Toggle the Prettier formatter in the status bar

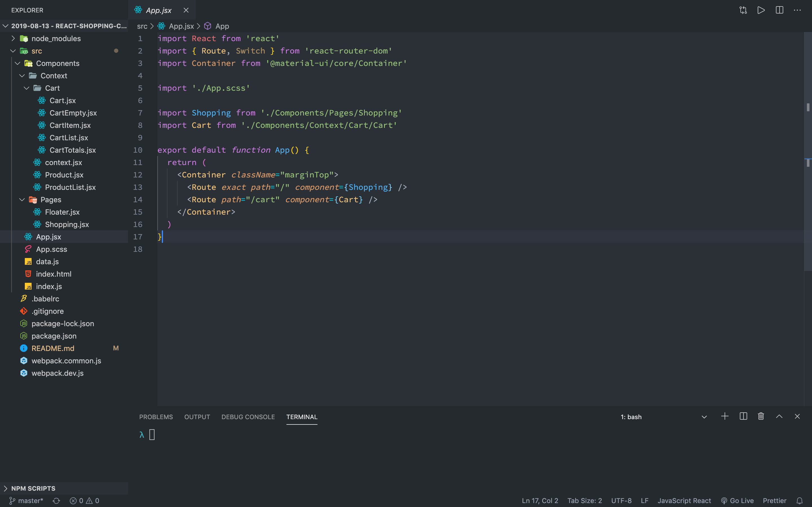coord(775,500)
